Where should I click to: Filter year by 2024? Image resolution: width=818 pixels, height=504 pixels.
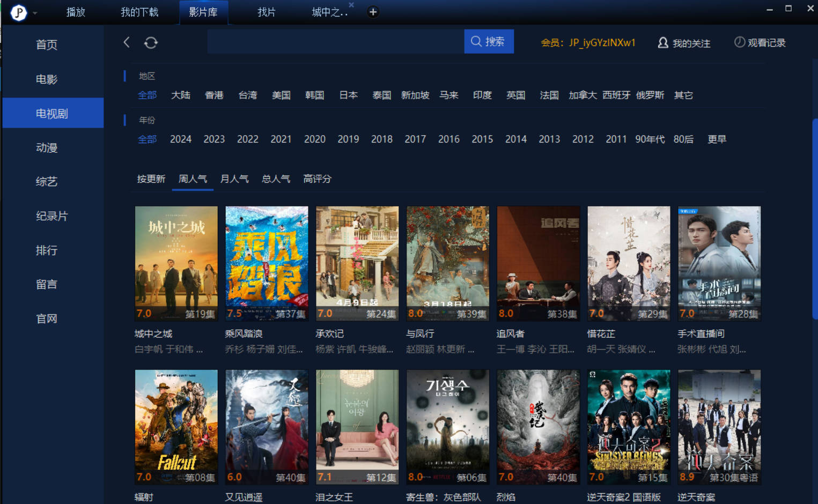pos(181,139)
